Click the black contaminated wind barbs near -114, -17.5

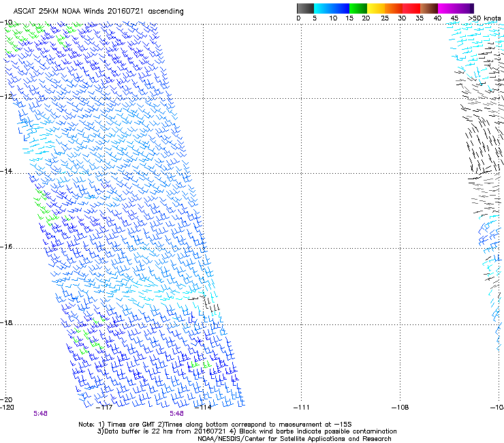(x=205, y=303)
